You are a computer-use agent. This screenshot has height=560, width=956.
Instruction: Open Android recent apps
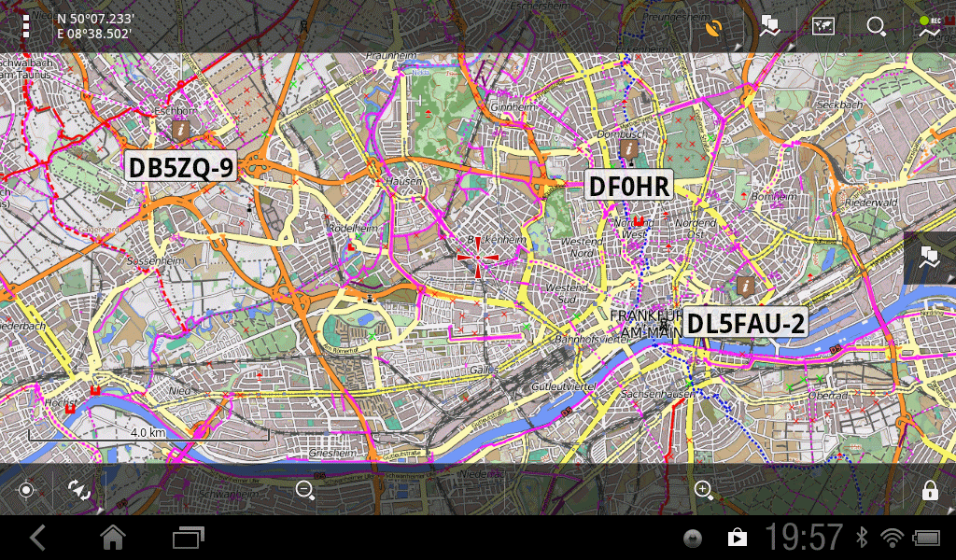(189, 538)
